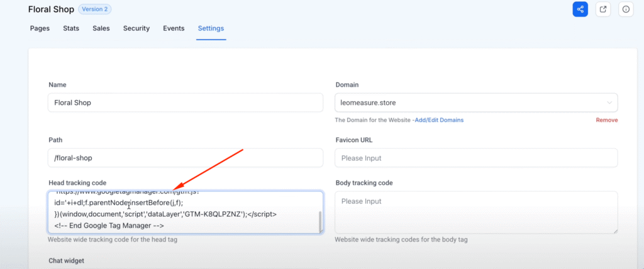View the Events tab

(x=174, y=28)
